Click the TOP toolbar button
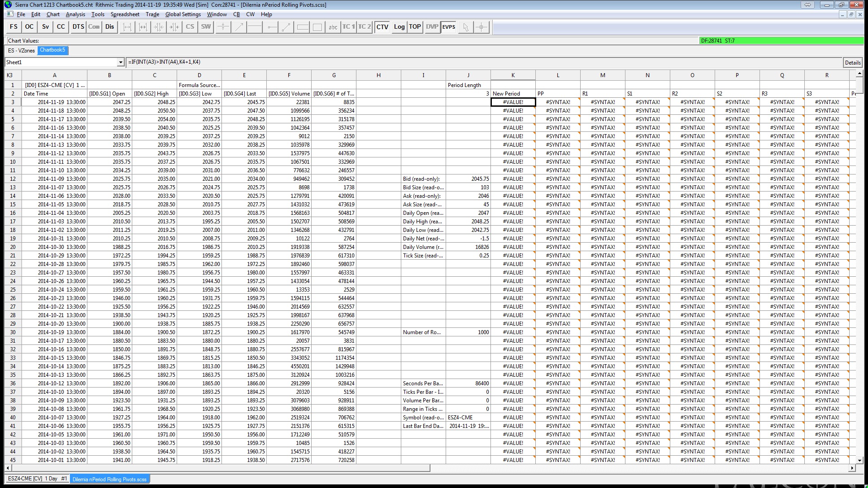 pyautogui.click(x=415, y=27)
